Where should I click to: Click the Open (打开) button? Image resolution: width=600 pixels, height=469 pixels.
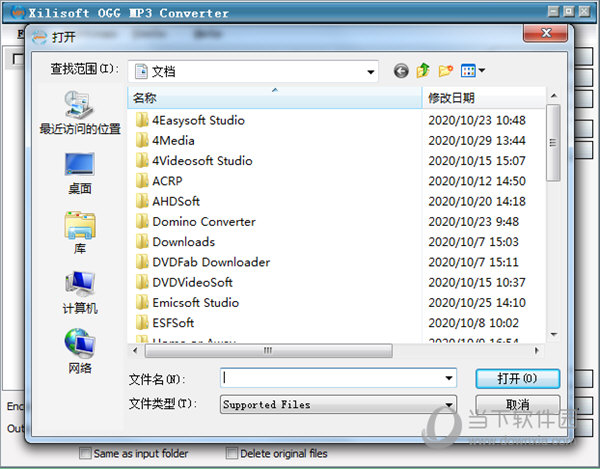pyautogui.click(x=517, y=378)
